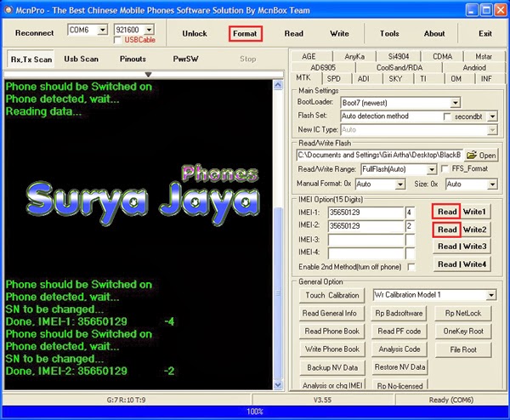Open the Size Auto dropdown
510x420 pixels.
(492, 184)
